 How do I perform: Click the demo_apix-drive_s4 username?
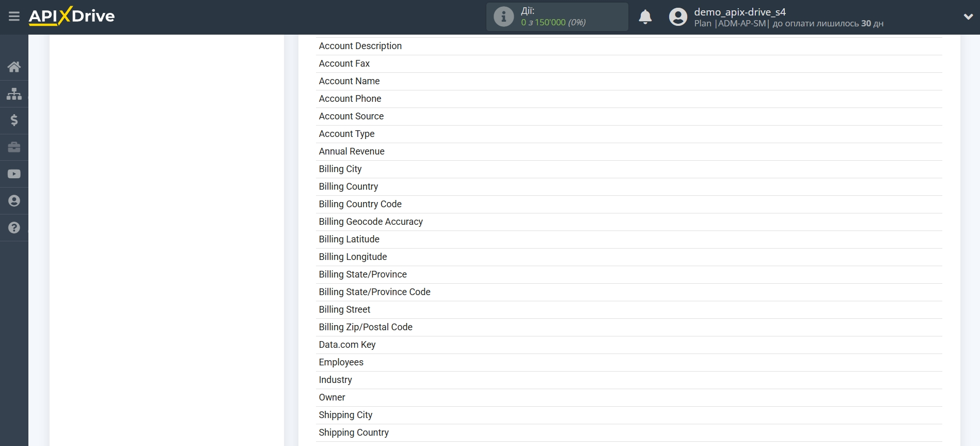tap(739, 12)
